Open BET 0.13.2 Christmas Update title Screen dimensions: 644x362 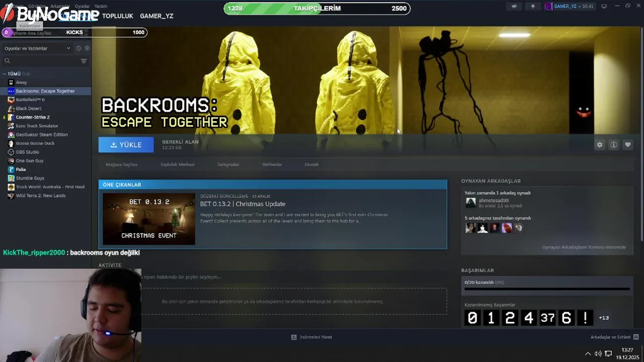pos(243,204)
